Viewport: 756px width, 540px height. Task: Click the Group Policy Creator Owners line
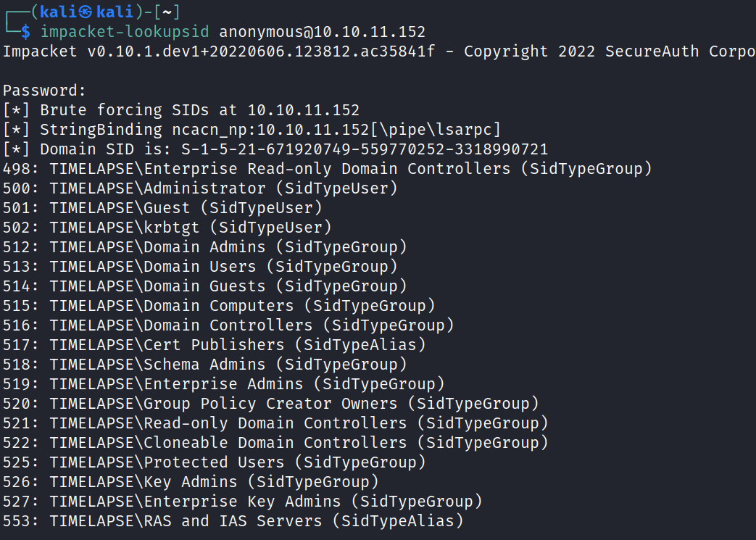pyautogui.click(x=270, y=404)
